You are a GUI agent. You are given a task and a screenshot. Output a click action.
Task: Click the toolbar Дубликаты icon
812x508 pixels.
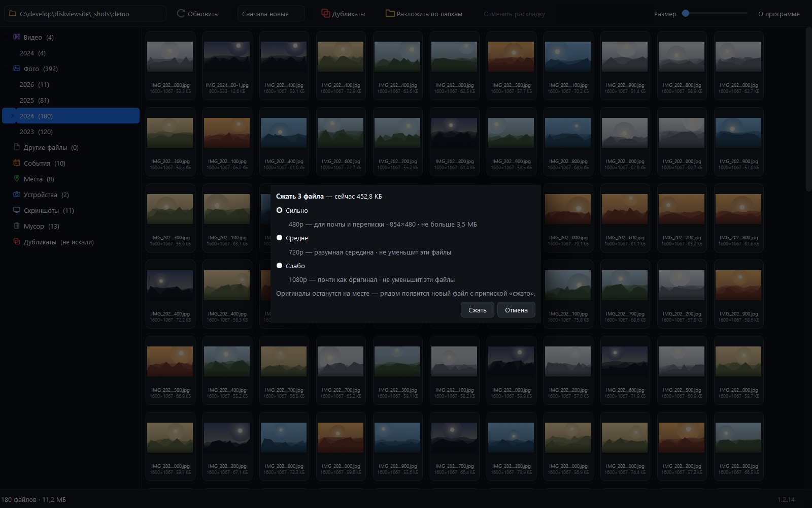point(325,13)
